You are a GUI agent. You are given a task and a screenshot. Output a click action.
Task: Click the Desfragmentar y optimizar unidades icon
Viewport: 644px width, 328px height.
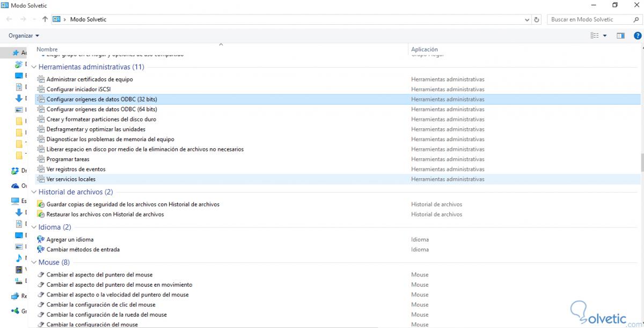(x=41, y=129)
